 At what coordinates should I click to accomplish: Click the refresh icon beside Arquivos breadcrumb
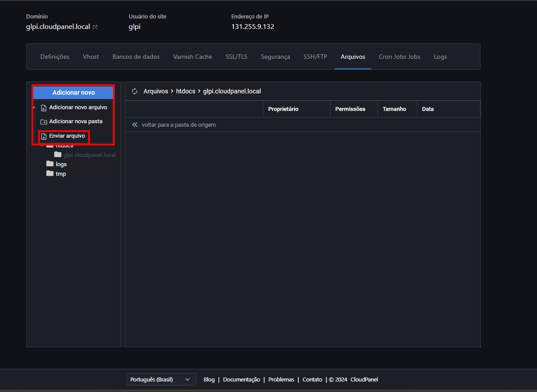(x=135, y=91)
